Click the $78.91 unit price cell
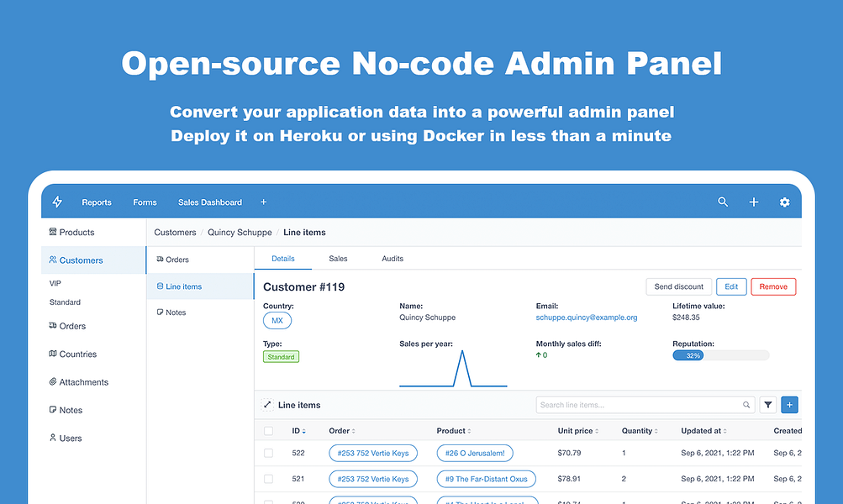Viewport: 843px width, 504px height. [569, 479]
